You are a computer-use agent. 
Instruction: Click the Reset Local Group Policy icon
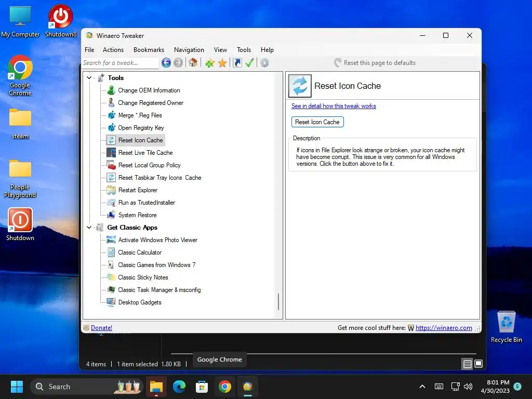click(111, 165)
